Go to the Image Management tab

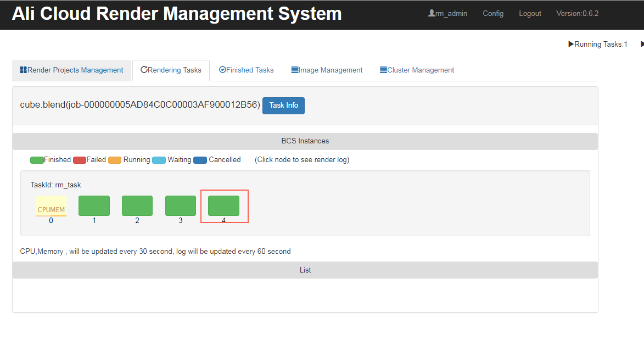click(x=327, y=70)
